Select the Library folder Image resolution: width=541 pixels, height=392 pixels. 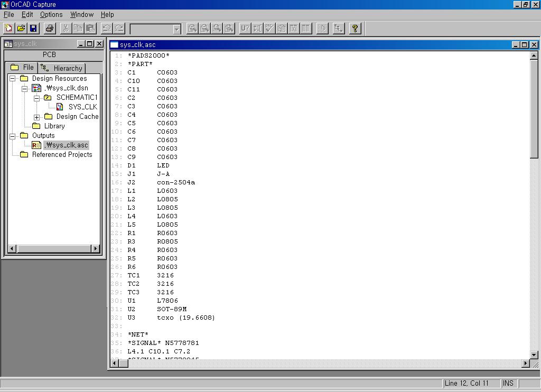tap(54, 126)
